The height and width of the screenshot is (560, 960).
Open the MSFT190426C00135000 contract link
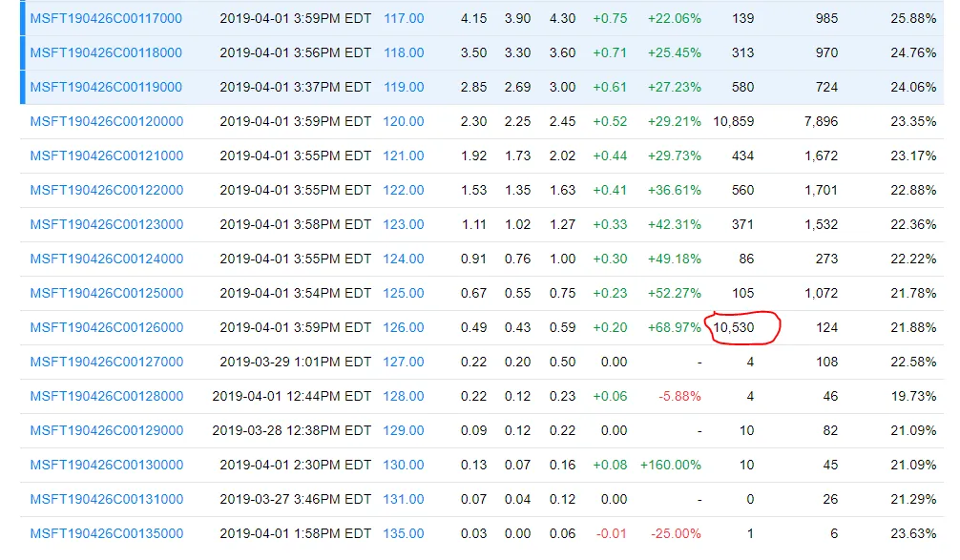click(106, 533)
